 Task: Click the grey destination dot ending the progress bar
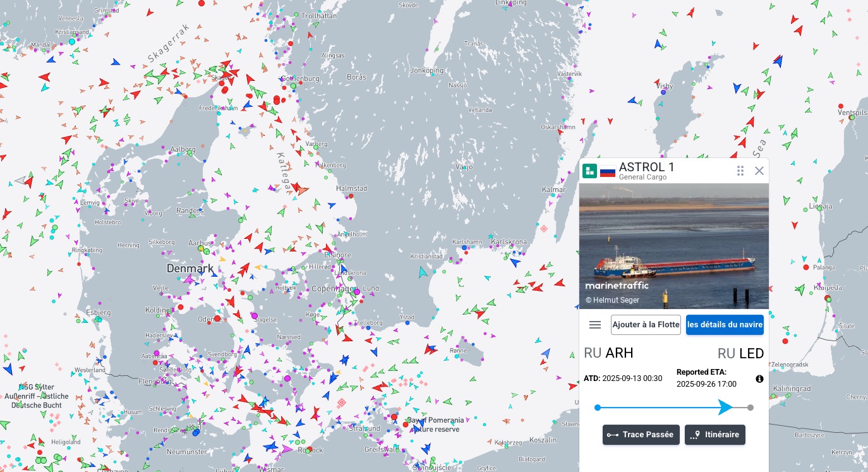[x=750, y=408]
